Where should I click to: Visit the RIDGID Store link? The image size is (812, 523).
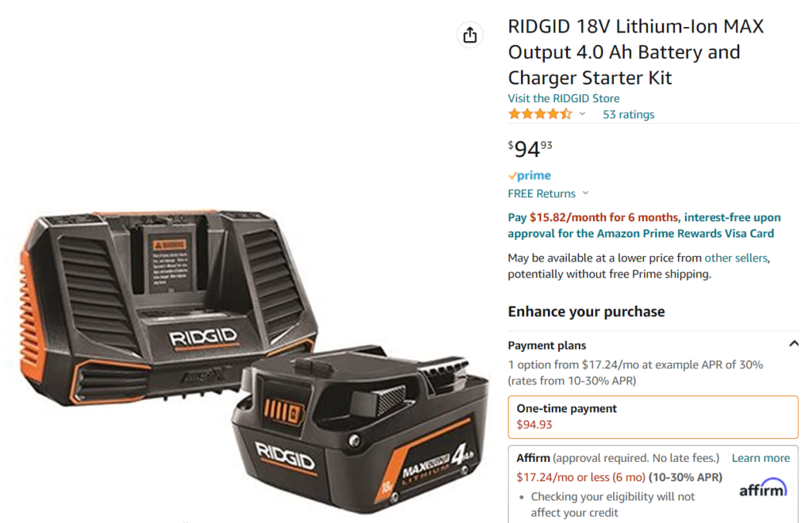click(x=564, y=98)
